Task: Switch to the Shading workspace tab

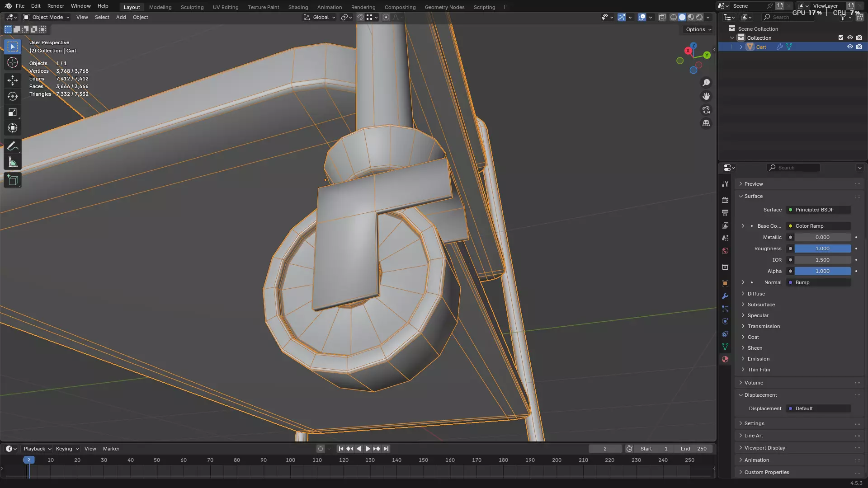Action: [x=298, y=7]
